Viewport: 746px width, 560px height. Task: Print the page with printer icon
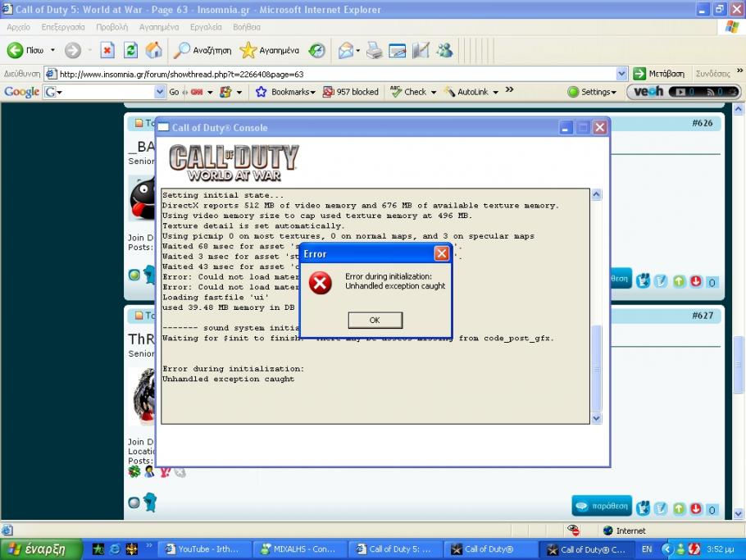pyautogui.click(x=375, y=50)
